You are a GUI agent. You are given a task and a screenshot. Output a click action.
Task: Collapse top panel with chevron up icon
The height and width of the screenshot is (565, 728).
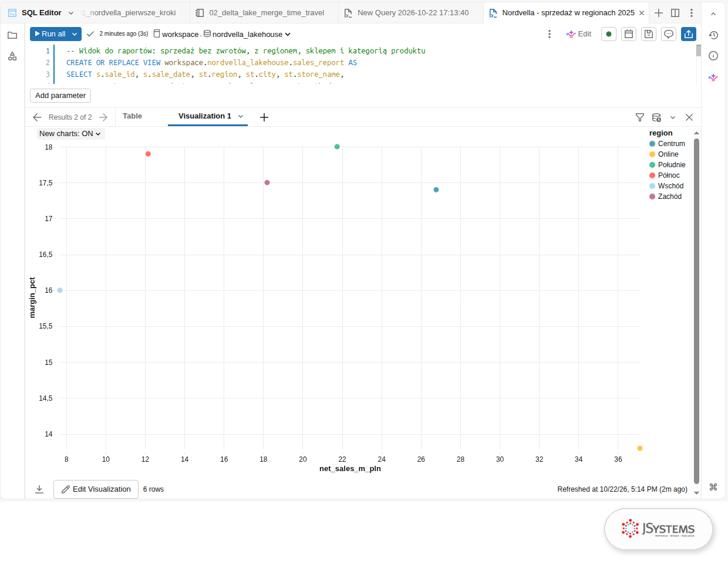713,13
